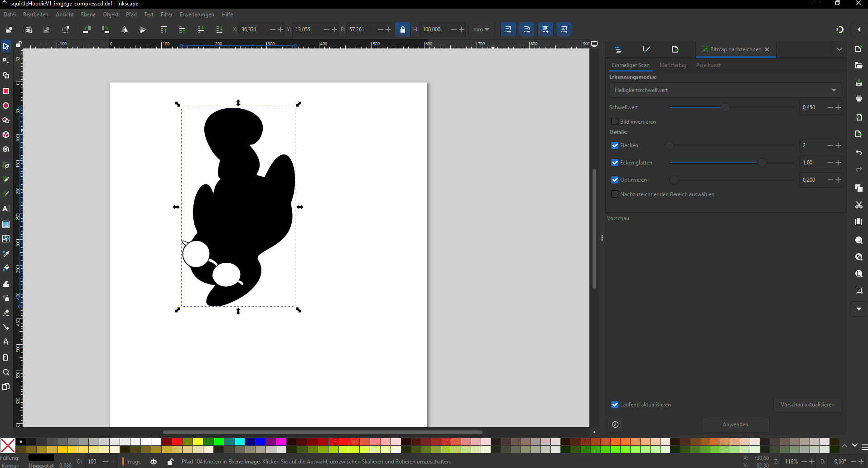Select the Eraser tool

(x=6, y=313)
